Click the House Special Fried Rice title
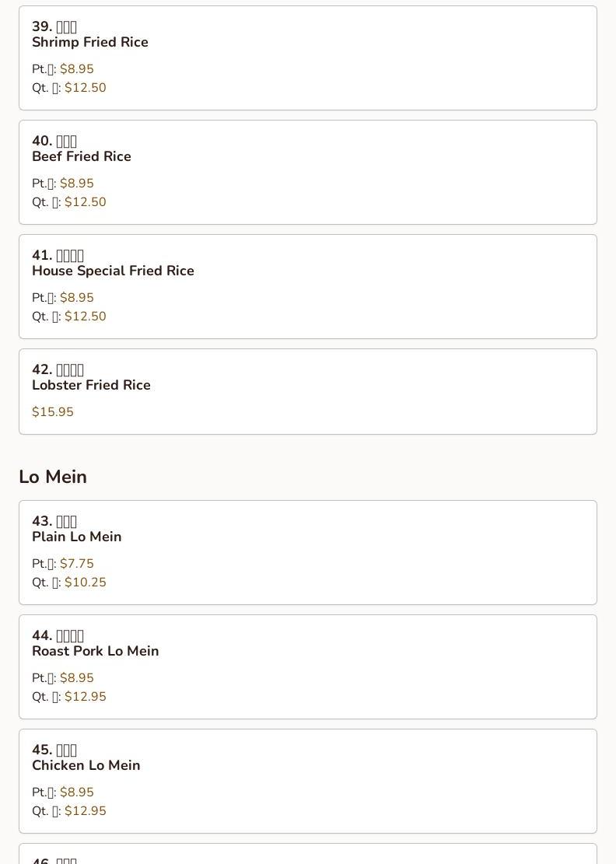 (x=113, y=271)
